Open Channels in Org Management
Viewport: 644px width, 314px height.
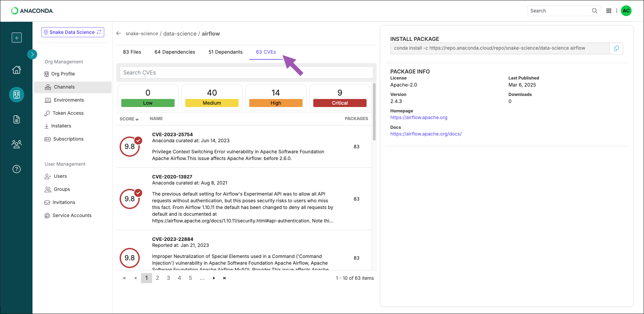click(x=73, y=87)
